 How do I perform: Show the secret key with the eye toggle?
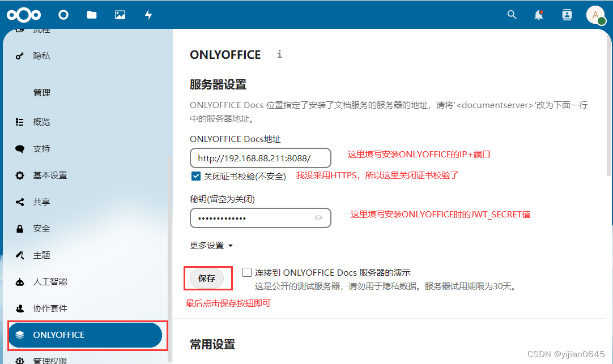[x=319, y=218]
